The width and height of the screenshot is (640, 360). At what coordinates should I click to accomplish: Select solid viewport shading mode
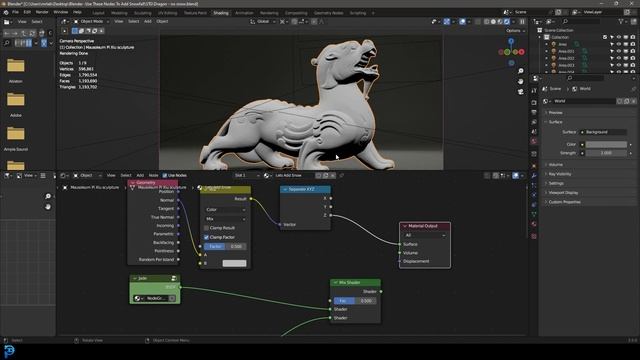(x=493, y=21)
